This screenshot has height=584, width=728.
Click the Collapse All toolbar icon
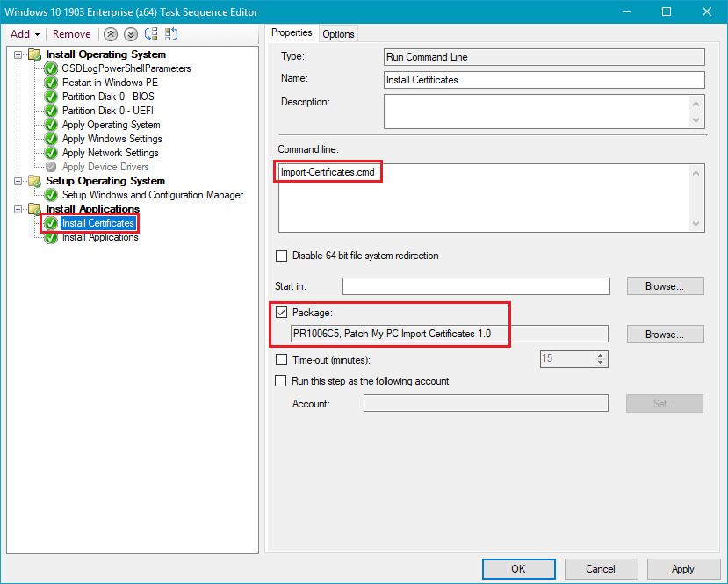click(171, 34)
